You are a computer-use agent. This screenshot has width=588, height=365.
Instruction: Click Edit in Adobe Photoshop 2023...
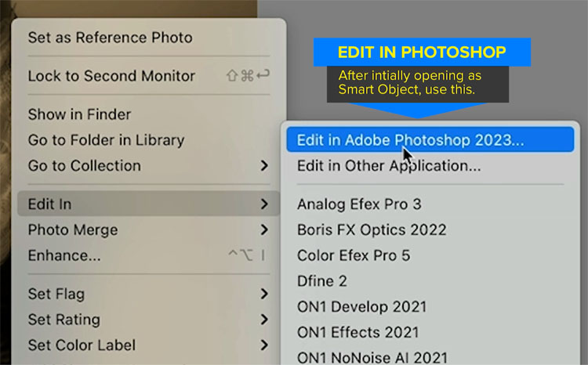tap(430, 139)
